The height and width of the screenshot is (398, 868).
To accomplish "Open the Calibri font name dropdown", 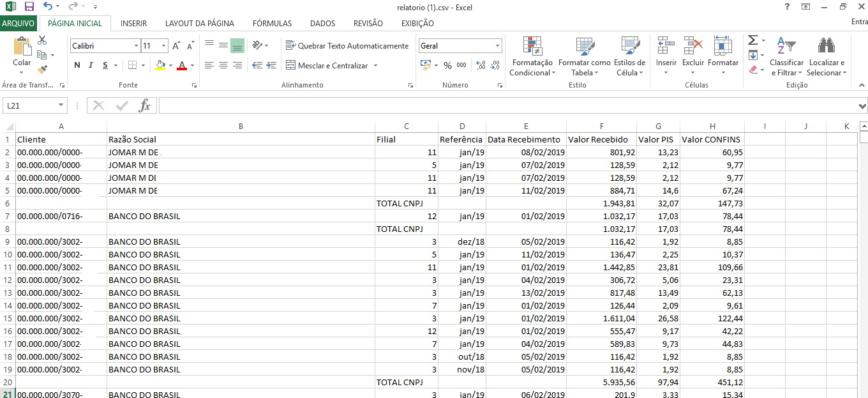I will (x=136, y=46).
